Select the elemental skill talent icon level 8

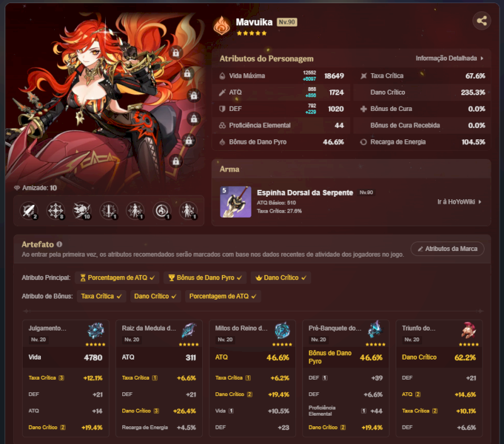click(x=55, y=211)
